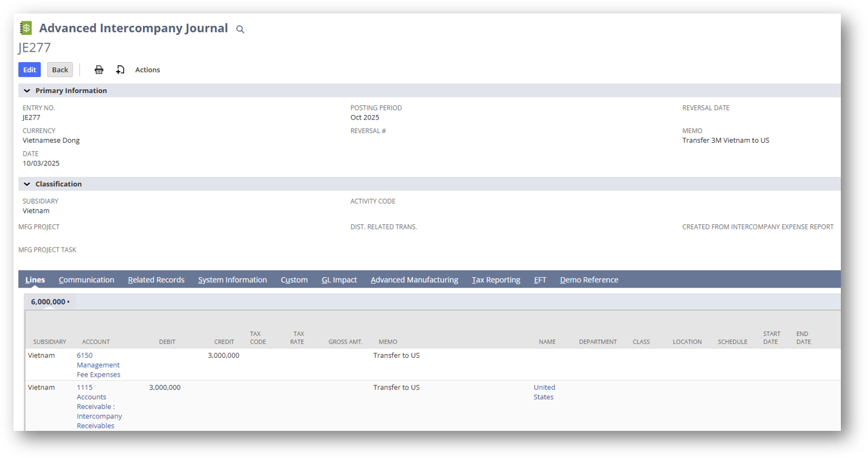Click the 6,000,000 total amount tab
Screen dimensions: 868x458
[x=49, y=301]
